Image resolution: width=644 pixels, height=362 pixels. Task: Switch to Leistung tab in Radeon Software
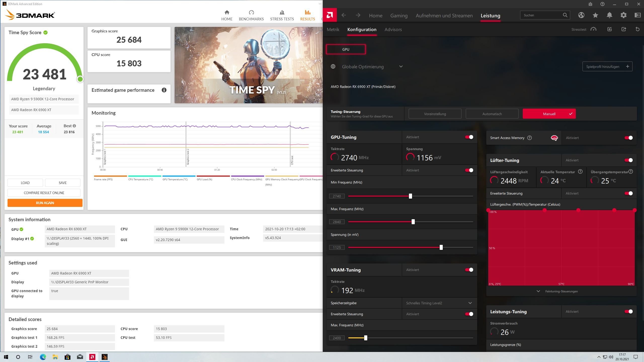(490, 16)
